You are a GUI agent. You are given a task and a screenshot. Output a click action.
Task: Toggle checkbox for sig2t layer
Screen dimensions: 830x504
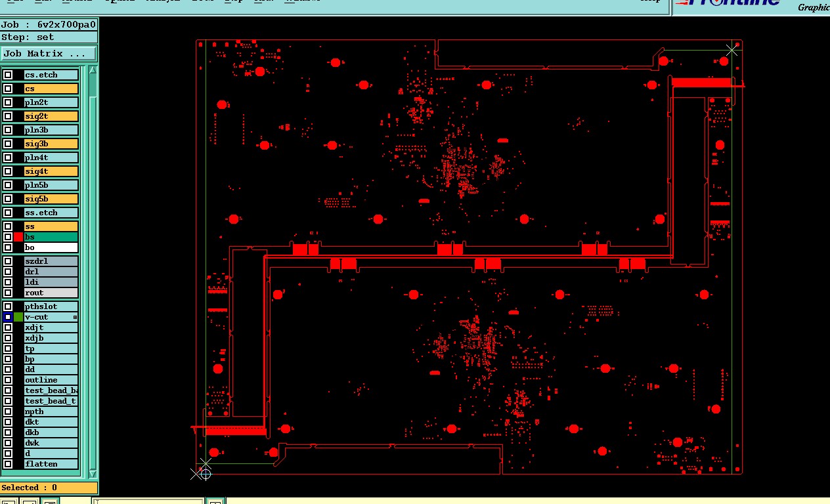click(x=8, y=116)
